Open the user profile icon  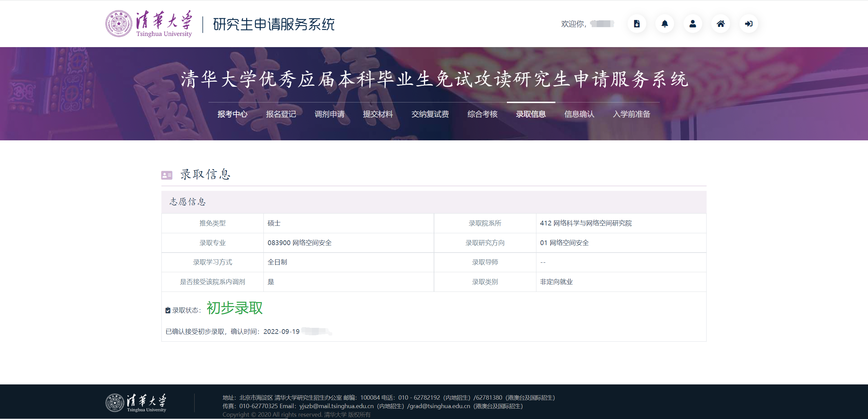pos(693,24)
